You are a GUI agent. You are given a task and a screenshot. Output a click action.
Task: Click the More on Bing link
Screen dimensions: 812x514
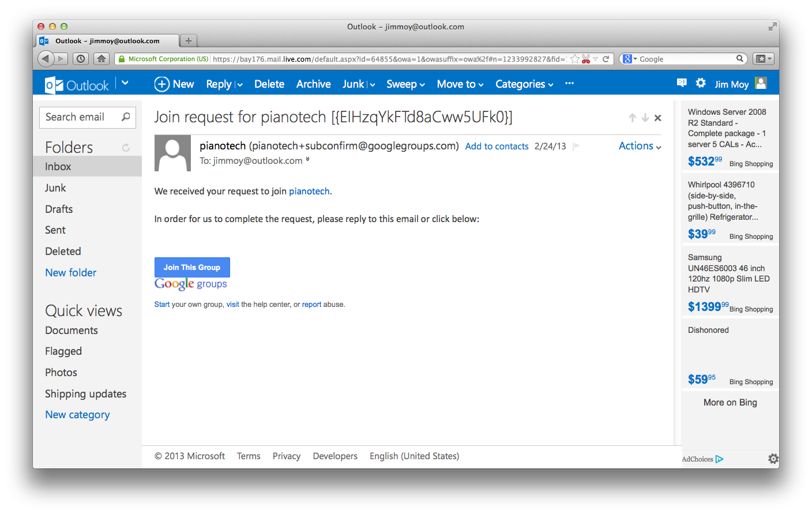point(730,403)
